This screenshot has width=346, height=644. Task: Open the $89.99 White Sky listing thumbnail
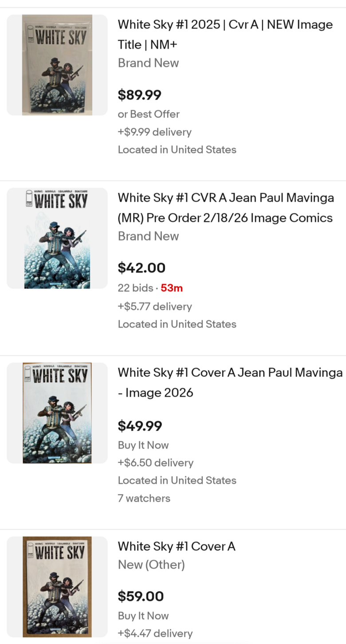click(x=57, y=65)
